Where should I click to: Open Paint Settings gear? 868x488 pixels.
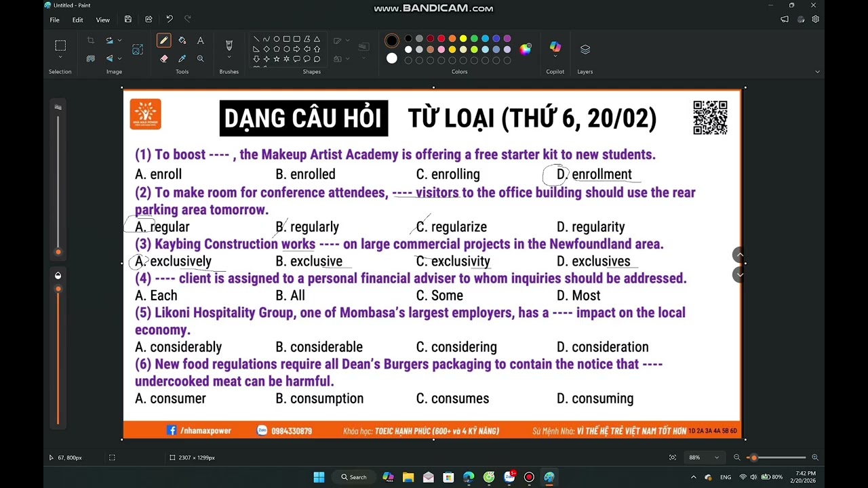(816, 20)
